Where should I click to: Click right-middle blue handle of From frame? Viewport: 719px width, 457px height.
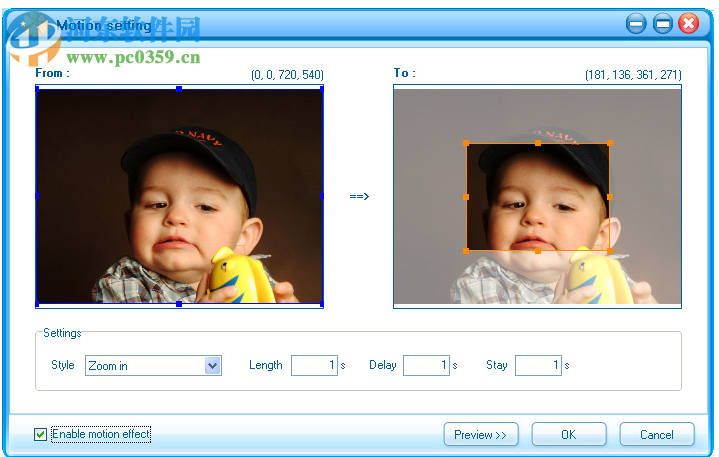[x=322, y=196]
